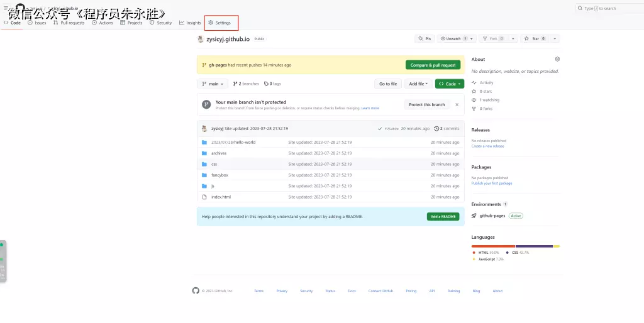Click the index.html file icon
644x323 pixels.
point(204,197)
